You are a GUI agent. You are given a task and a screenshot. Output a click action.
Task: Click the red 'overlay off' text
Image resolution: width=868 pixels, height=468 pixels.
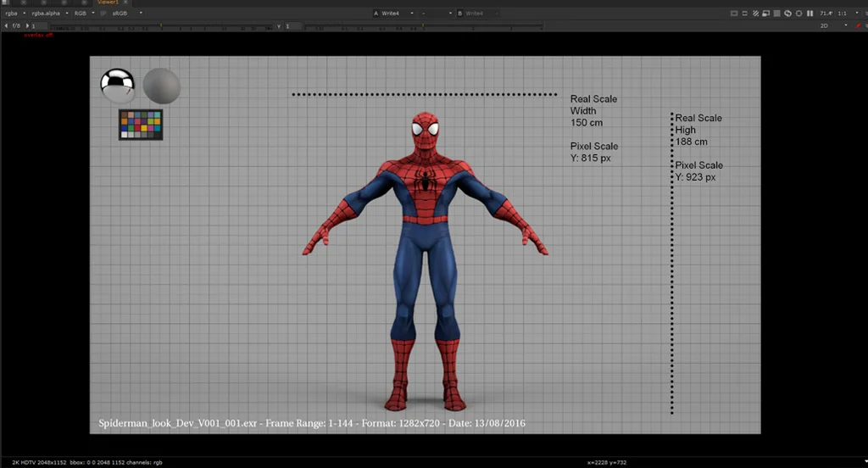[38, 35]
